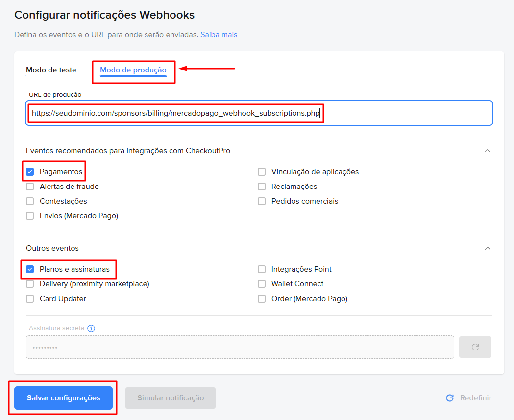Collapse the CheckoutPro recommended events section
This screenshot has height=420, width=514.
[487, 151]
